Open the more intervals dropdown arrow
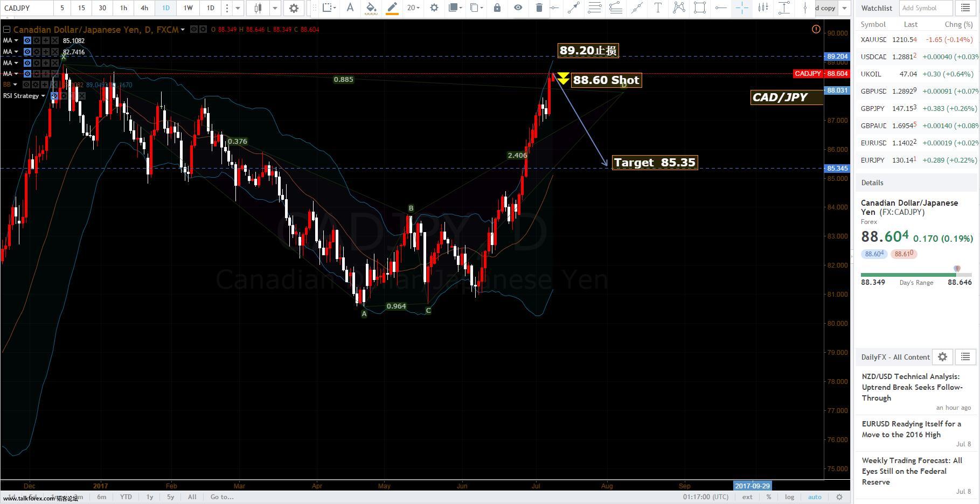The width and height of the screenshot is (980, 504). (x=238, y=8)
